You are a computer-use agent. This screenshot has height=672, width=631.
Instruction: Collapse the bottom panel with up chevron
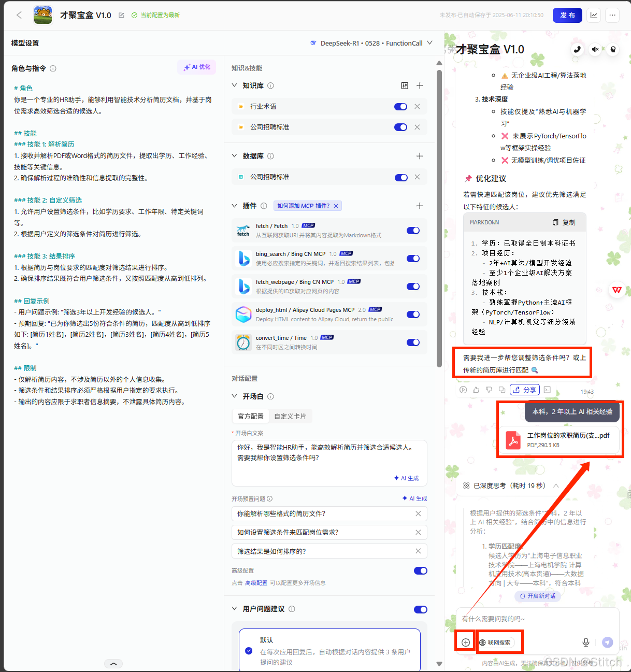113,664
